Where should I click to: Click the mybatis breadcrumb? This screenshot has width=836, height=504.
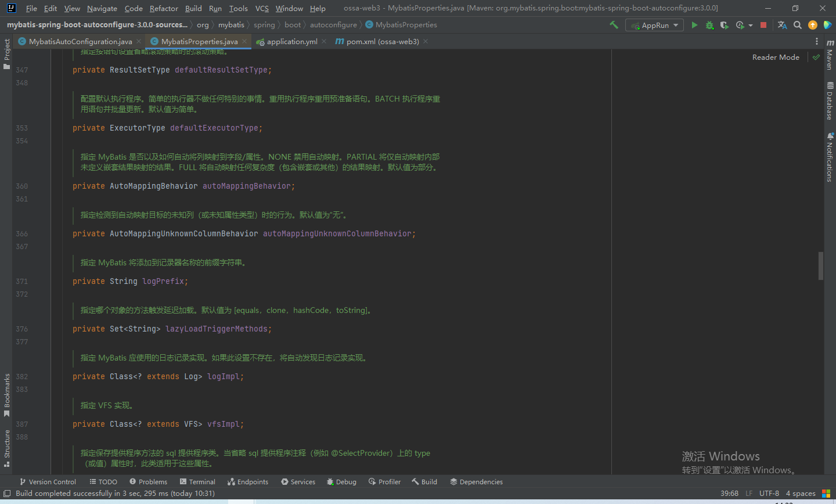click(x=231, y=25)
